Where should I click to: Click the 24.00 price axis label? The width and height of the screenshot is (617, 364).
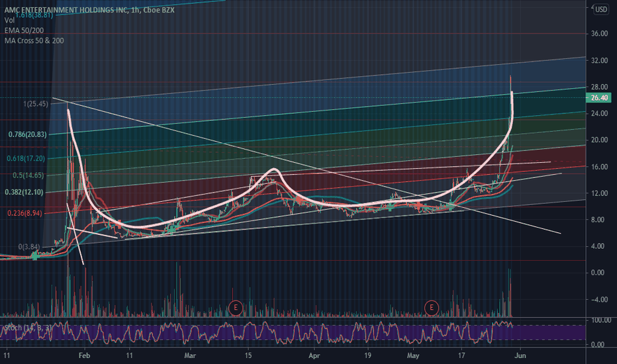coord(599,113)
